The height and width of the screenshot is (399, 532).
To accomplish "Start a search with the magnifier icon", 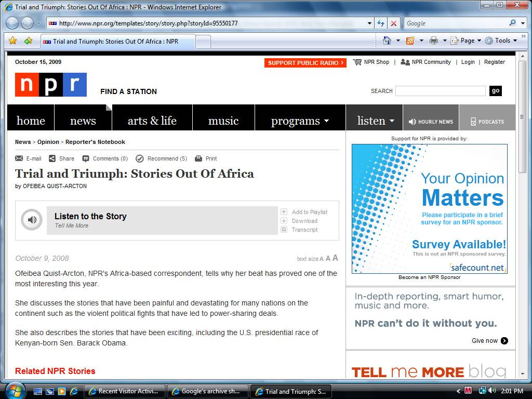I will [x=512, y=23].
